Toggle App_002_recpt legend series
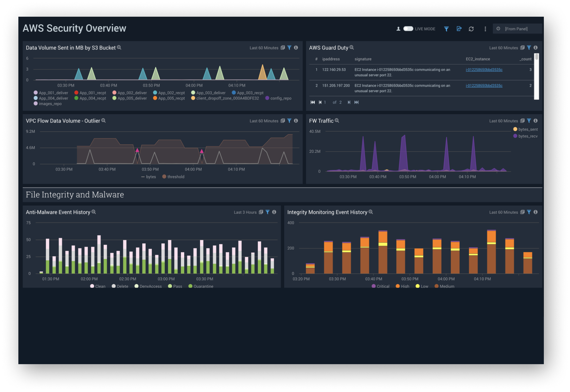 169,93
